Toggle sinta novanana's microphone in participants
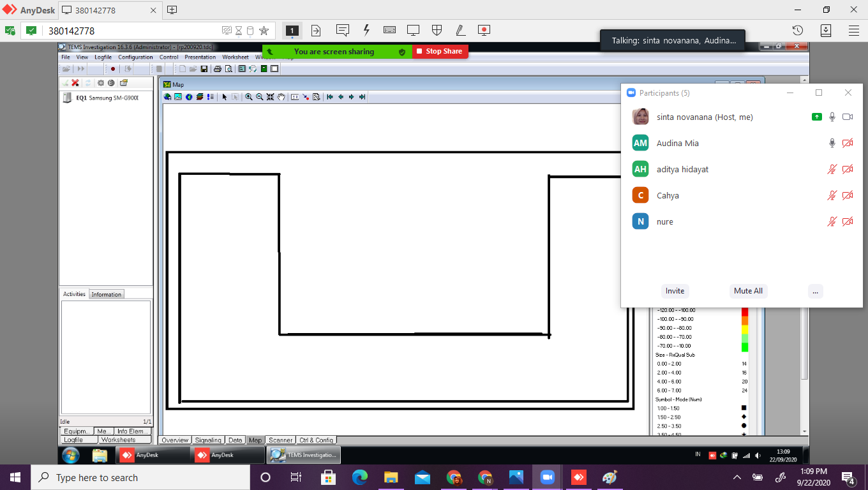868x490 pixels. (x=832, y=117)
